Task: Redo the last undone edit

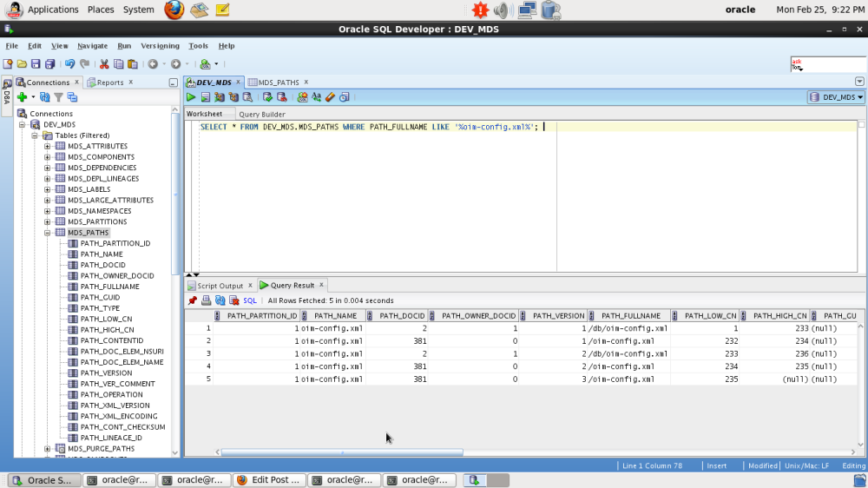Action: [x=85, y=64]
